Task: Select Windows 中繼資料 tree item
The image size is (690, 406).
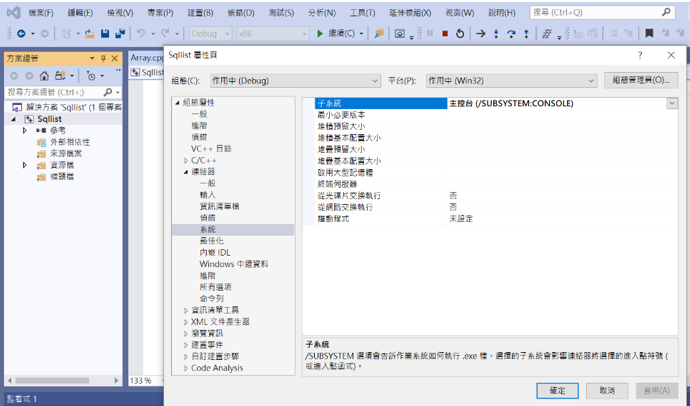Action: point(234,264)
